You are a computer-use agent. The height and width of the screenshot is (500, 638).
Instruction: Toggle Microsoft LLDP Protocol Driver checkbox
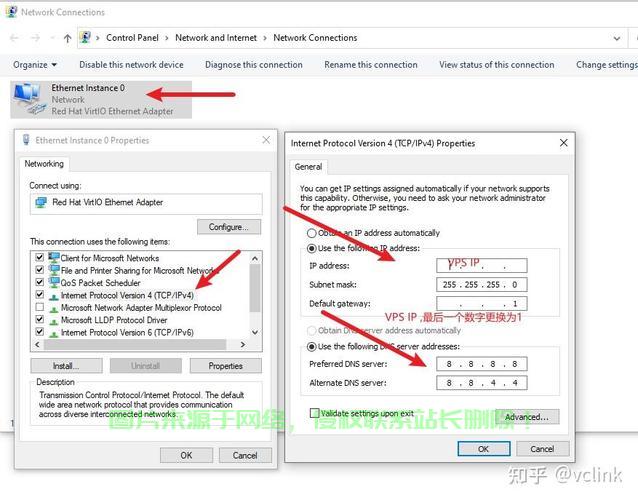point(39,319)
